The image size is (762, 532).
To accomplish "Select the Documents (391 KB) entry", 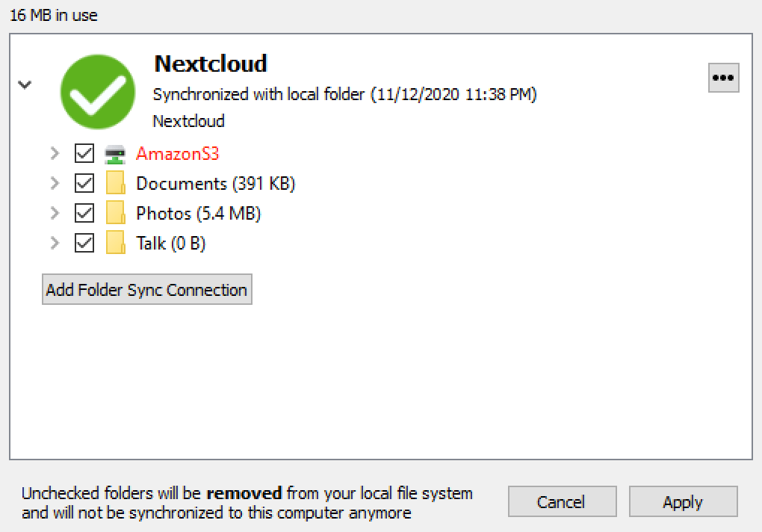I will pos(215,184).
